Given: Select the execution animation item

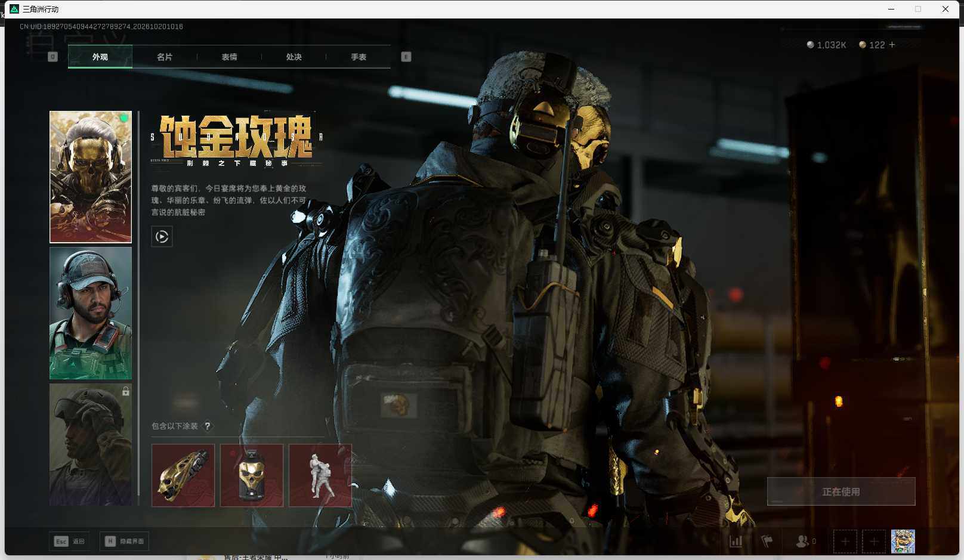Looking at the screenshot, I should click(x=320, y=475).
